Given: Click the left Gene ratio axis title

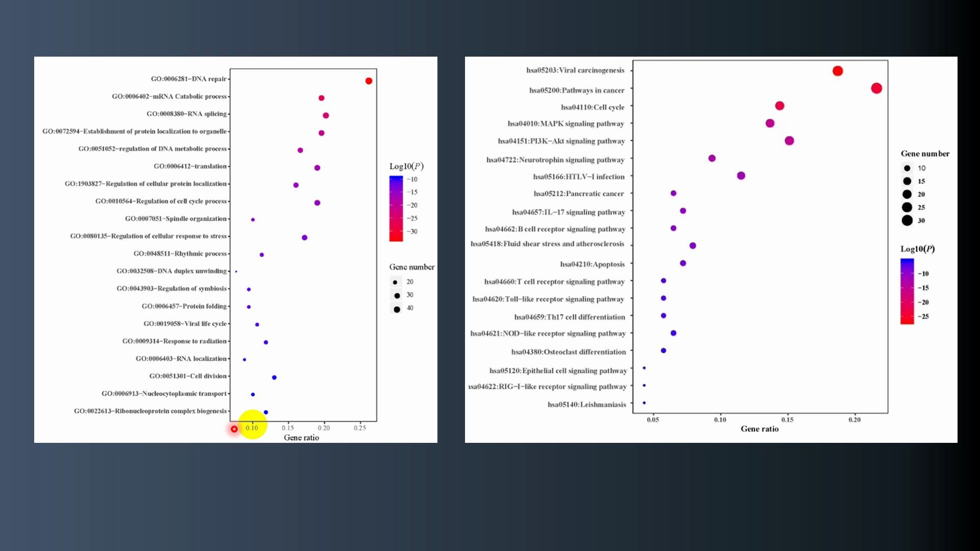Looking at the screenshot, I should point(301,438).
